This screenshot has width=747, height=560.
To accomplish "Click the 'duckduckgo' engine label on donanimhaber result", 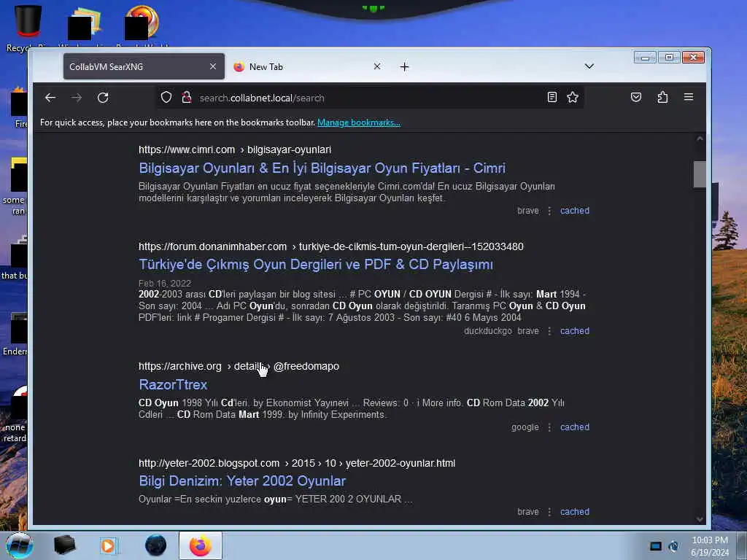I will tap(488, 331).
